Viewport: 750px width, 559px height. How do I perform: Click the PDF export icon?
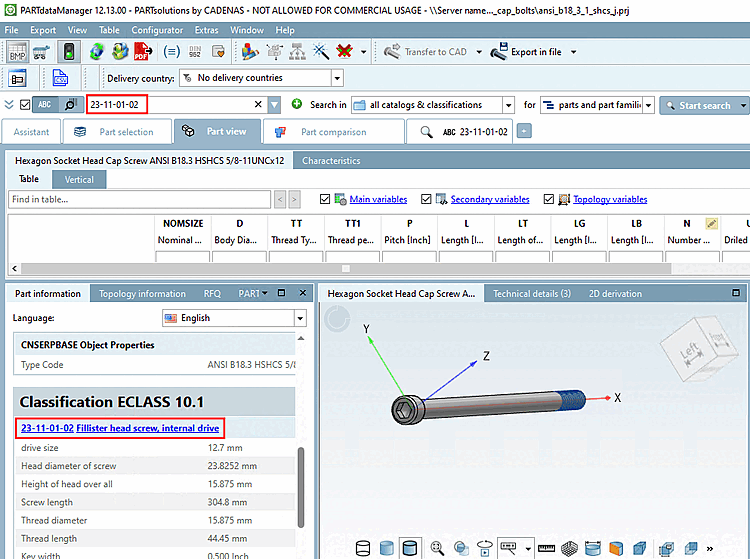pos(143,52)
